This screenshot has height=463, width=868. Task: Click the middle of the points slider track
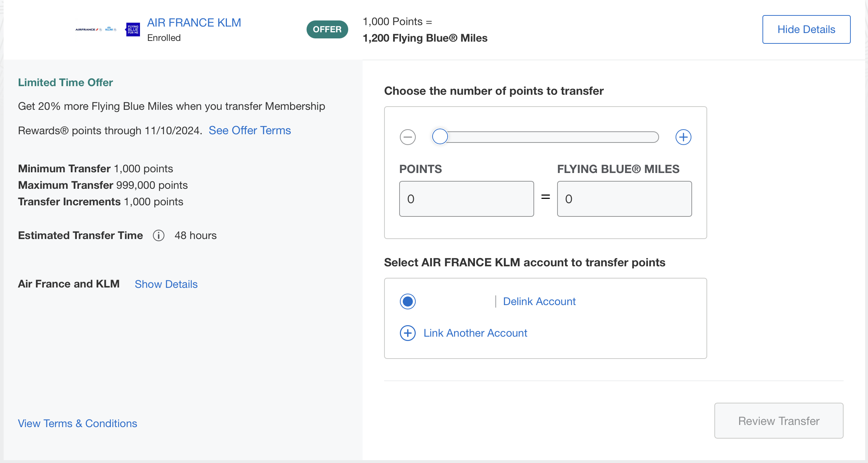pos(546,137)
